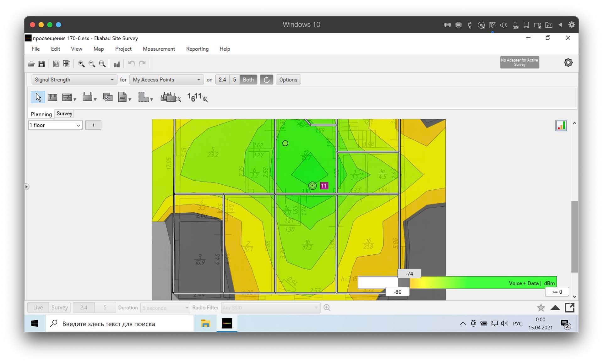Image resolution: width=603 pixels, height=364 pixels.
Task: Select the Both bands toggle
Action: 248,80
